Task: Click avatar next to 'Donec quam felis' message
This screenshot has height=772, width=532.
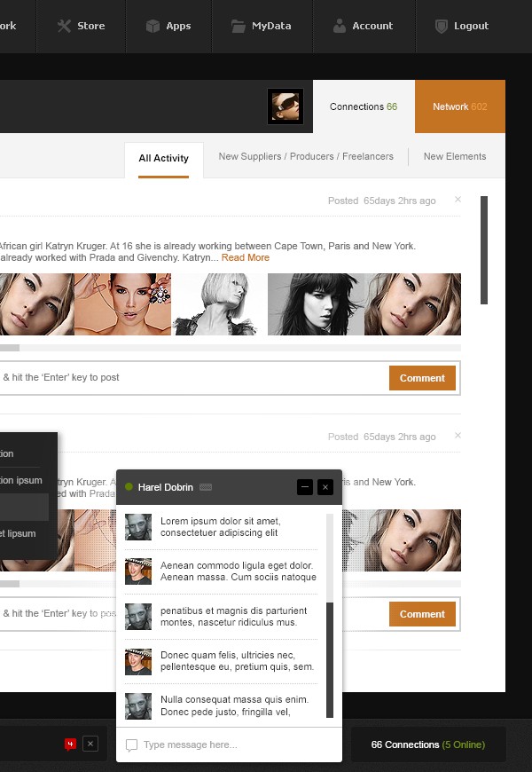Action: click(x=138, y=661)
